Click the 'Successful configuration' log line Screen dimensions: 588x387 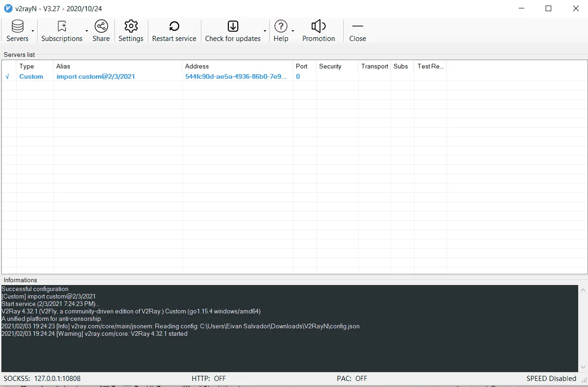pos(35,289)
